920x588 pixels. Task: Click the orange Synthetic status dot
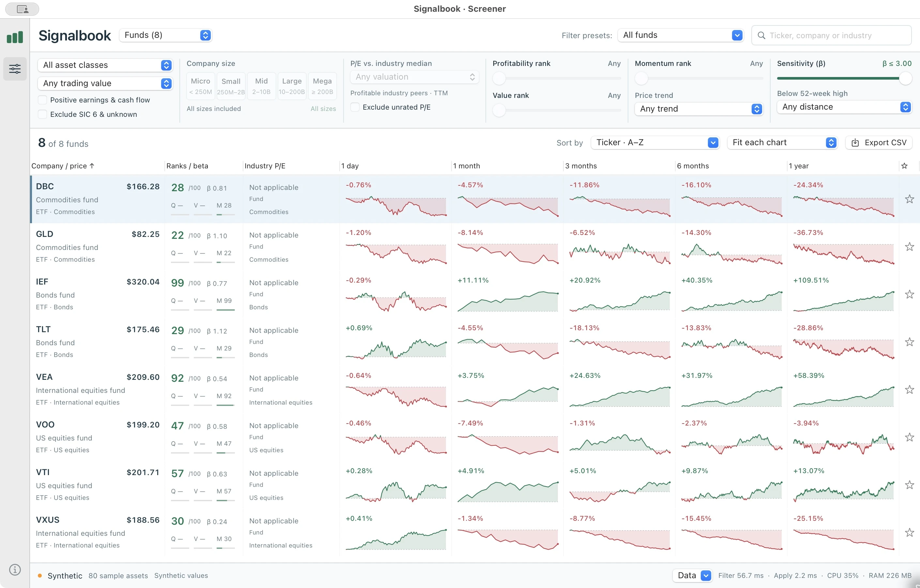(40, 575)
